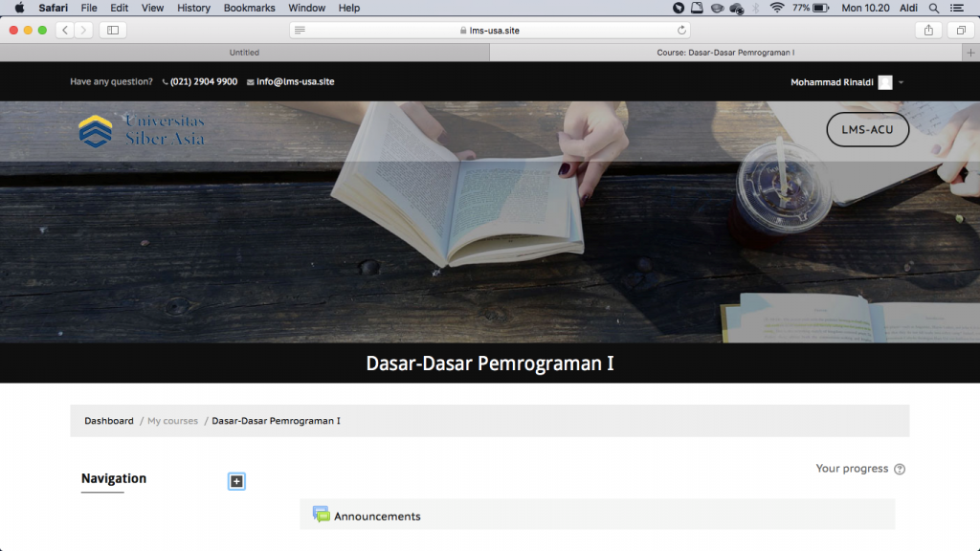The height and width of the screenshot is (551, 980).
Task: Open the Apple menu
Action: tap(19, 8)
